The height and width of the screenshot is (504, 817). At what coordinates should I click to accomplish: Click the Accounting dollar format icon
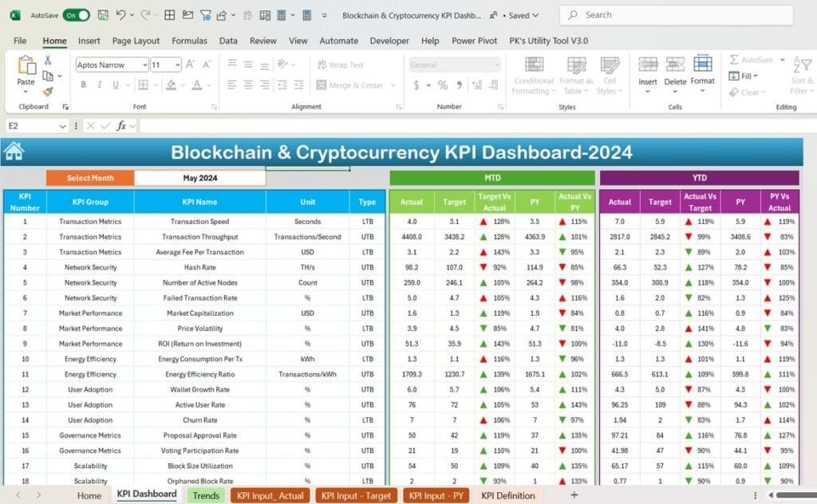pyautogui.click(x=416, y=85)
